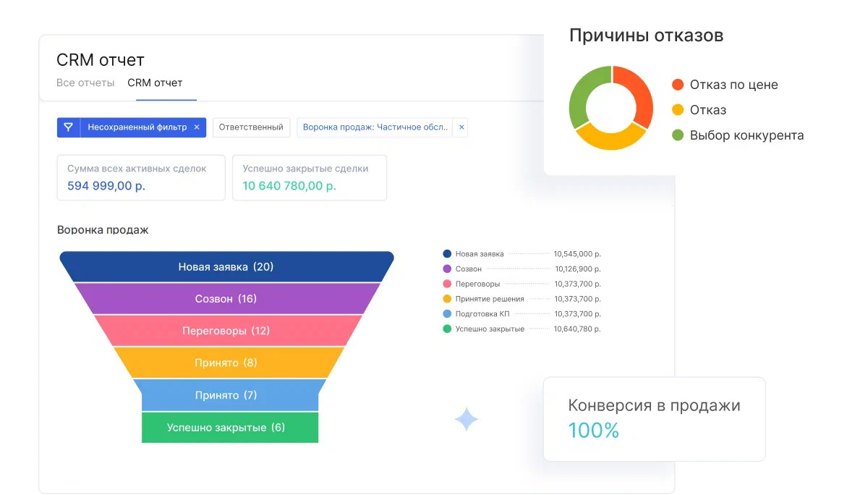Viewport: 868px width, 495px height.
Task: Click the dark blue Новая заявка legend dot
Action: click(447, 254)
